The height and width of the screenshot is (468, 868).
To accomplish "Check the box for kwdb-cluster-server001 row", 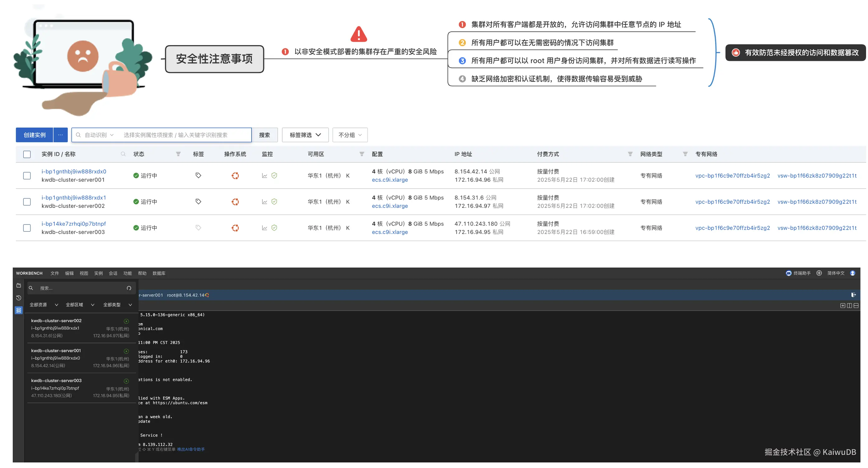I will pos(27,176).
